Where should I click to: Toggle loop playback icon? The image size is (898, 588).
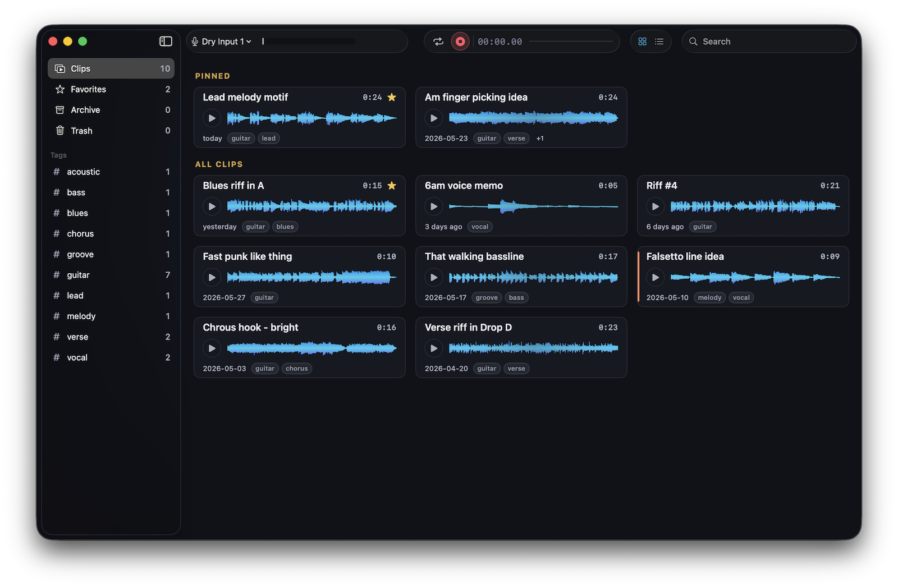click(x=438, y=42)
